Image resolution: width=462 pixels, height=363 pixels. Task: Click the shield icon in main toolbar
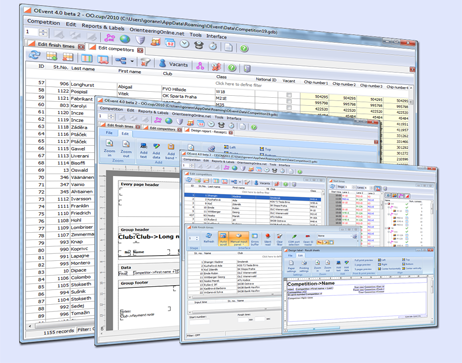(140, 40)
